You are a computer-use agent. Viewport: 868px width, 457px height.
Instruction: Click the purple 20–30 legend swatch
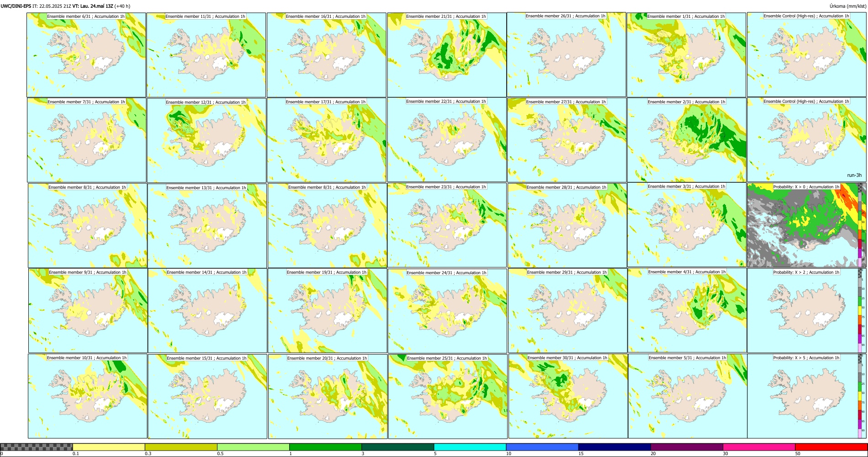click(687, 447)
